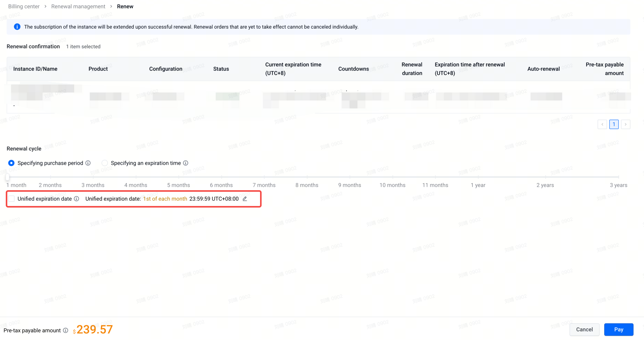644x340 pixels.
Task: Click the Countdowns column header
Action: click(x=354, y=69)
